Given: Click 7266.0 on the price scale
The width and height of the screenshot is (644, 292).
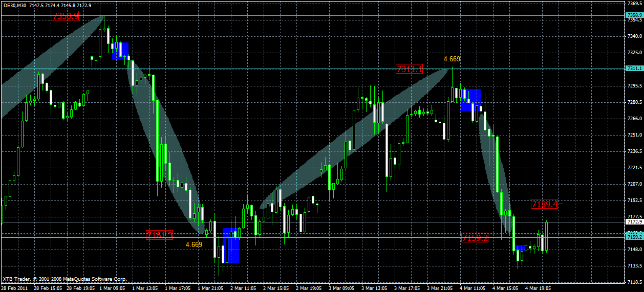Looking at the screenshot, I should (634, 118).
